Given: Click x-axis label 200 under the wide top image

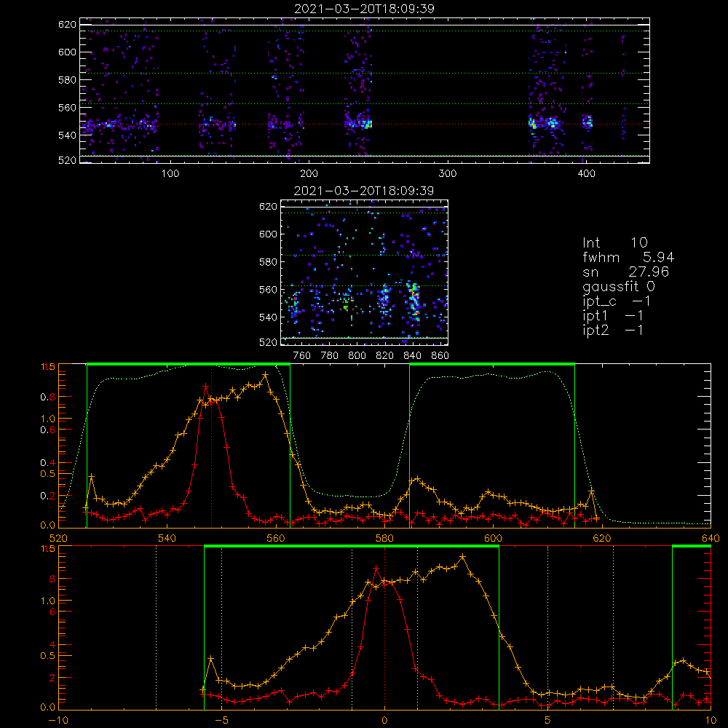Looking at the screenshot, I should pyautogui.click(x=309, y=174).
